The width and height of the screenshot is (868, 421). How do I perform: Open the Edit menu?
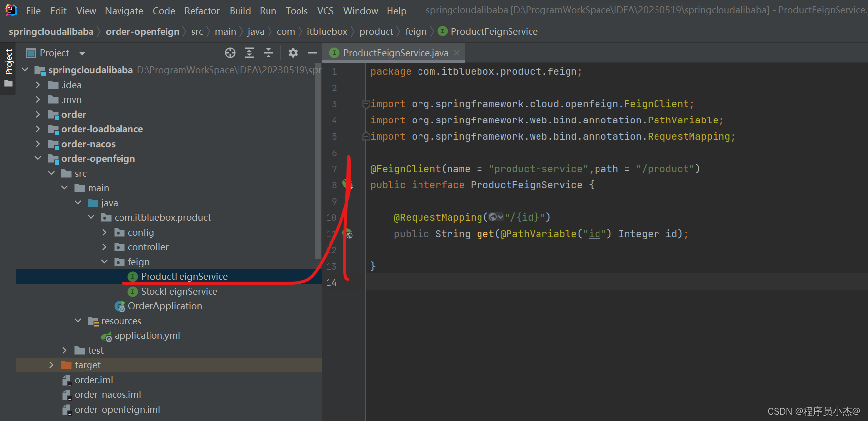click(x=58, y=11)
